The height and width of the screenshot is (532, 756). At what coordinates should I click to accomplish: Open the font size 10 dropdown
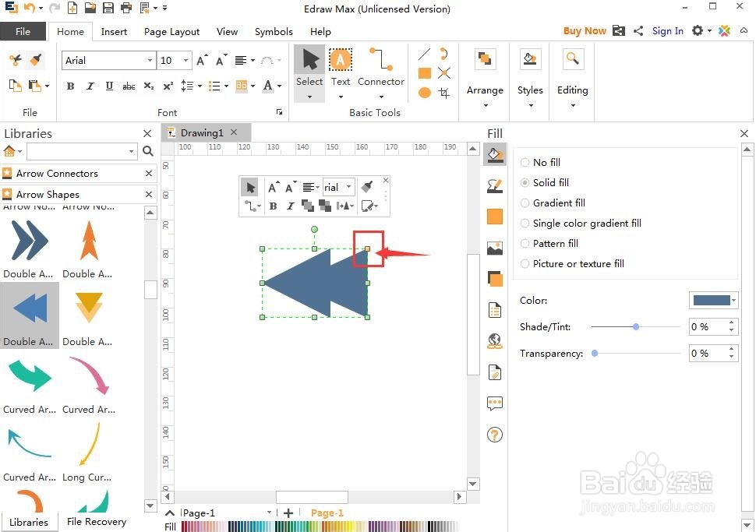[185, 60]
